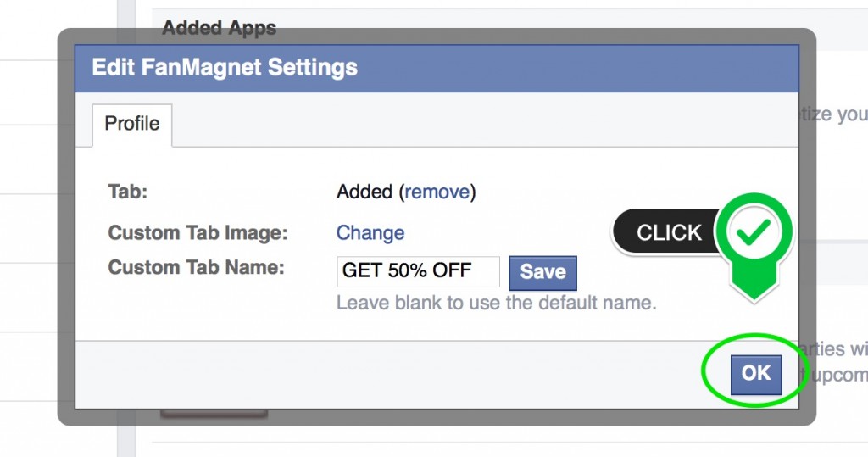Focus the Custom Tab Name field
868x457 pixels.
click(418, 270)
